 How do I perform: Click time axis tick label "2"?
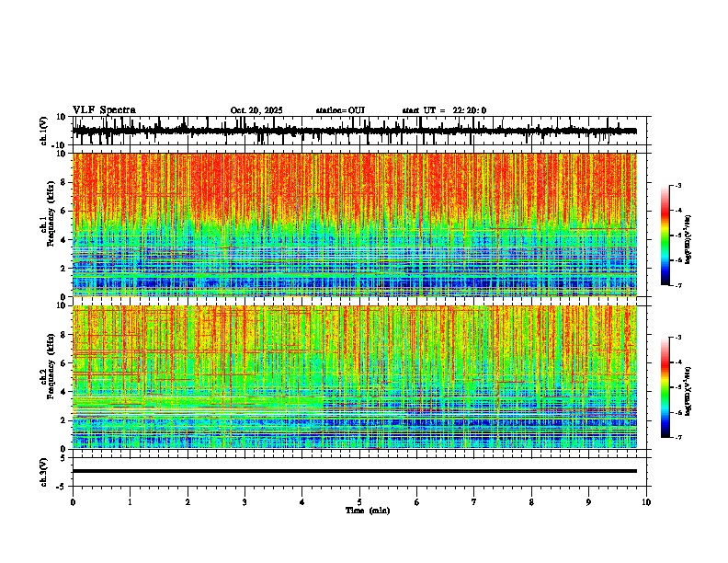188,502
